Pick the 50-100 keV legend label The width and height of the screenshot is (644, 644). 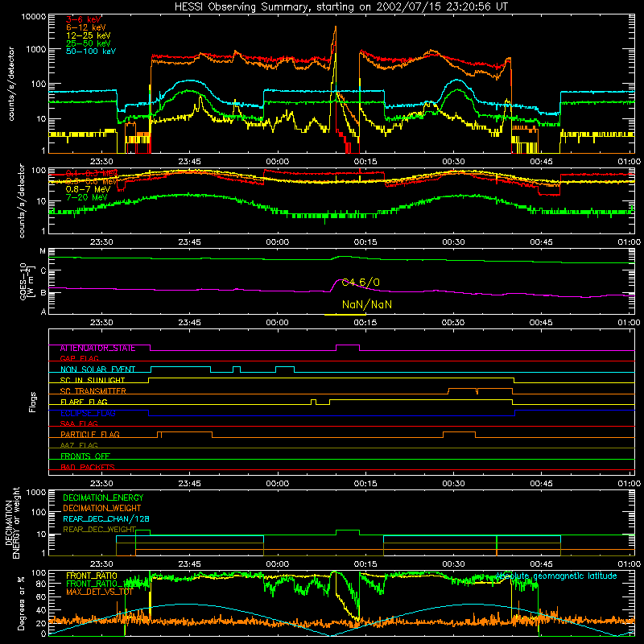pos(91,52)
